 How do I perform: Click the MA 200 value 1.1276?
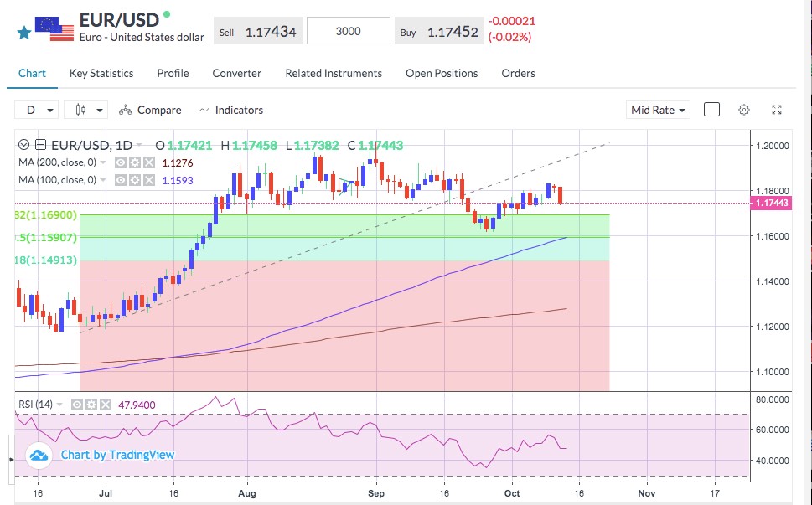[178, 163]
